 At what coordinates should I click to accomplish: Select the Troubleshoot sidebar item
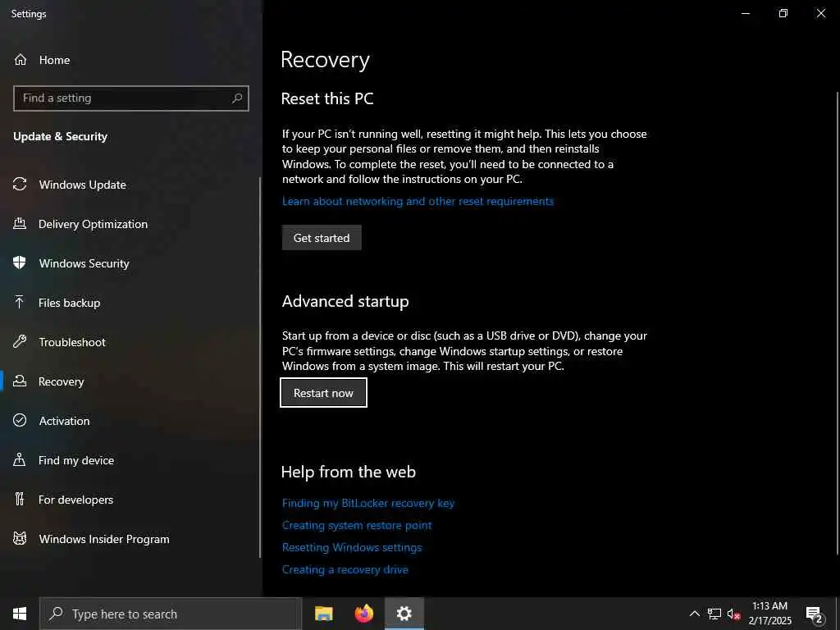(72, 342)
